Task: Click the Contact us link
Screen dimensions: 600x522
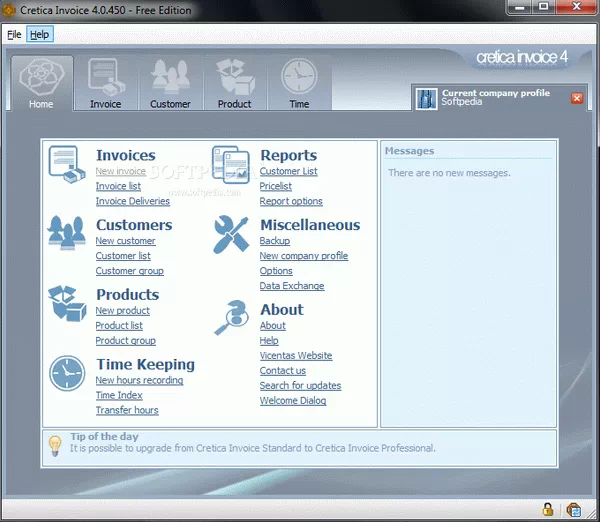Action: pos(283,370)
